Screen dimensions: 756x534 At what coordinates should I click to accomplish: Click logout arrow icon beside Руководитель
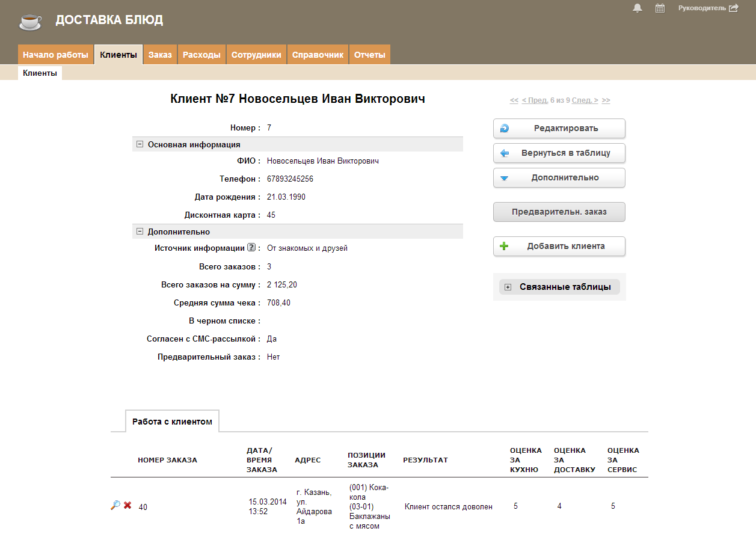click(733, 8)
